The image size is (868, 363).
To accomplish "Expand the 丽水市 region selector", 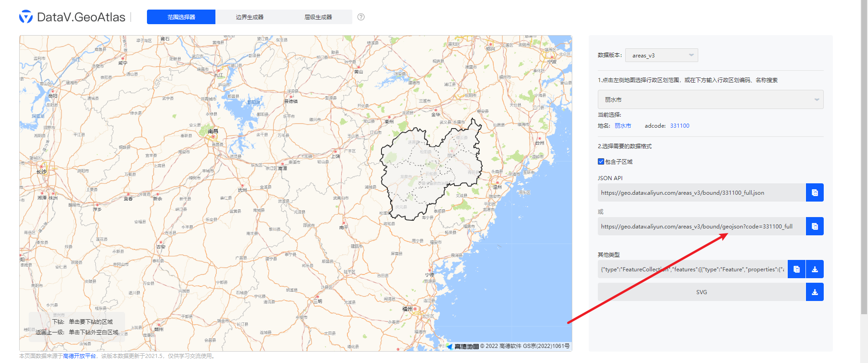I will coord(711,99).
